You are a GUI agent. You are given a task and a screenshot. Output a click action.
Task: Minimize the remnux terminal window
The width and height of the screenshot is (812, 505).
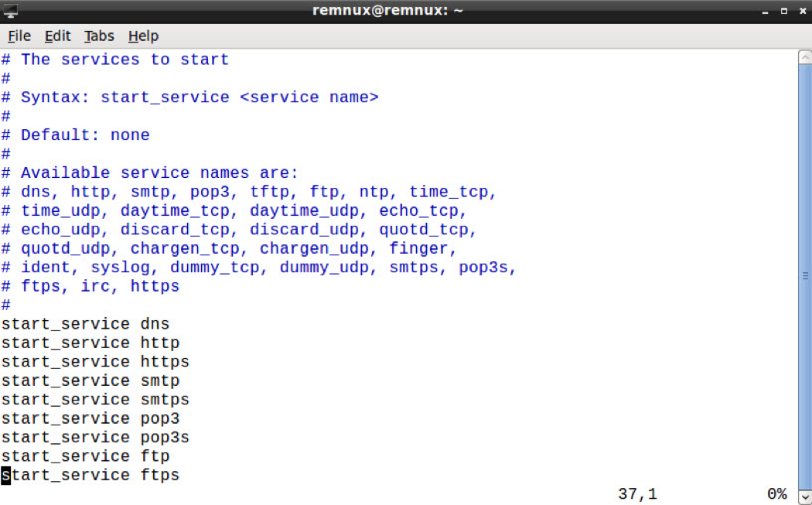tap(766, 12)
